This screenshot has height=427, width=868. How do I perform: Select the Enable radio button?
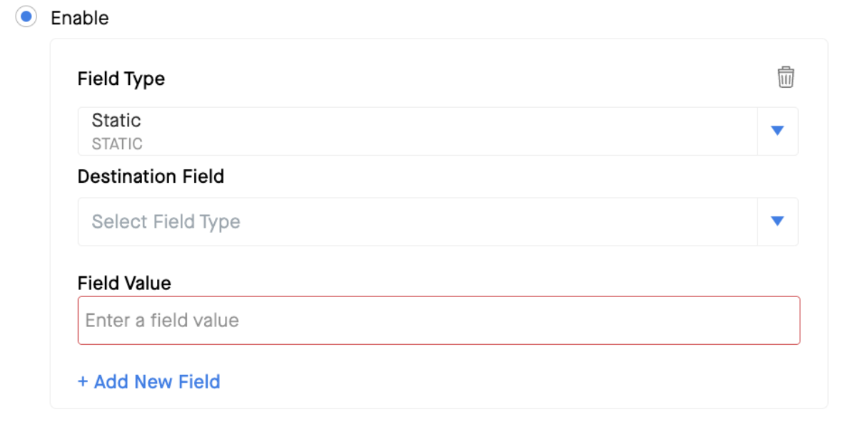click(26, 17)
